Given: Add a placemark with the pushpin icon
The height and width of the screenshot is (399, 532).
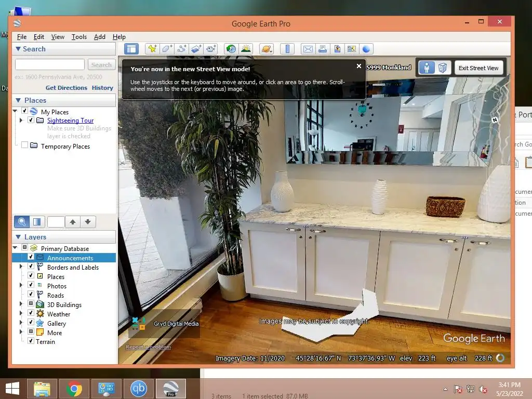Looking at the screenshot, I should 152,49.
